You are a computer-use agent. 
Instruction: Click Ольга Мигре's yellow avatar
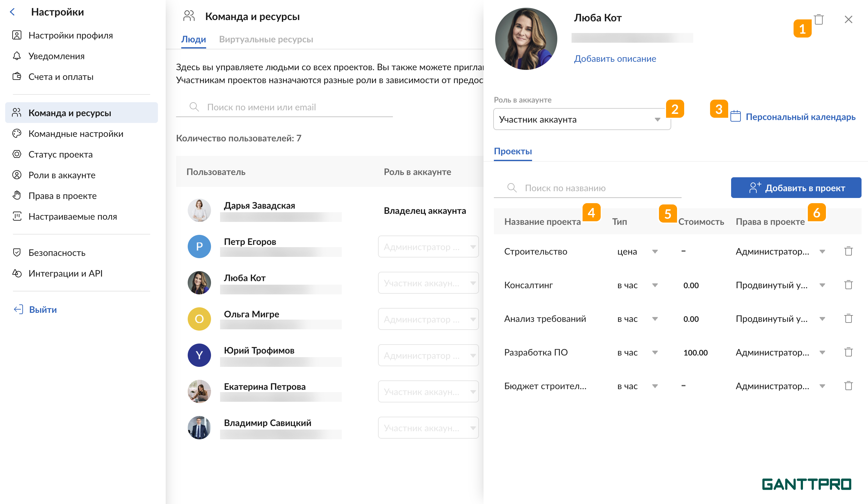199,319
